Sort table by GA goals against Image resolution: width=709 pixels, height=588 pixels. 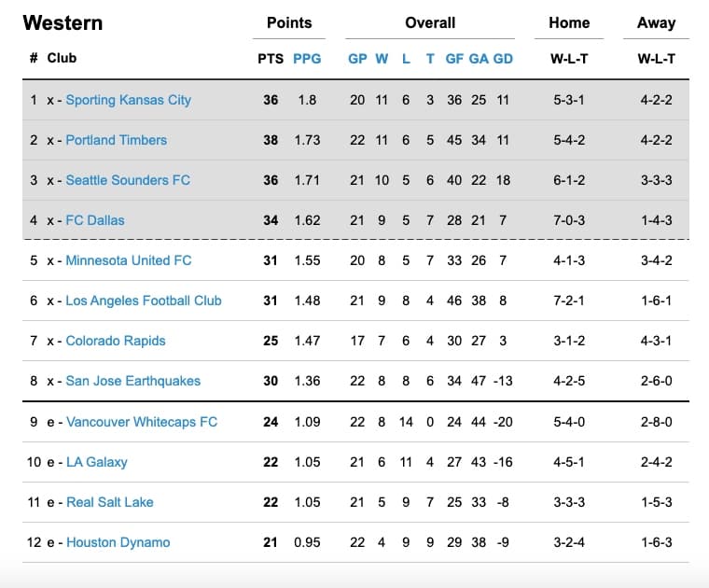(x=479, y=58)
